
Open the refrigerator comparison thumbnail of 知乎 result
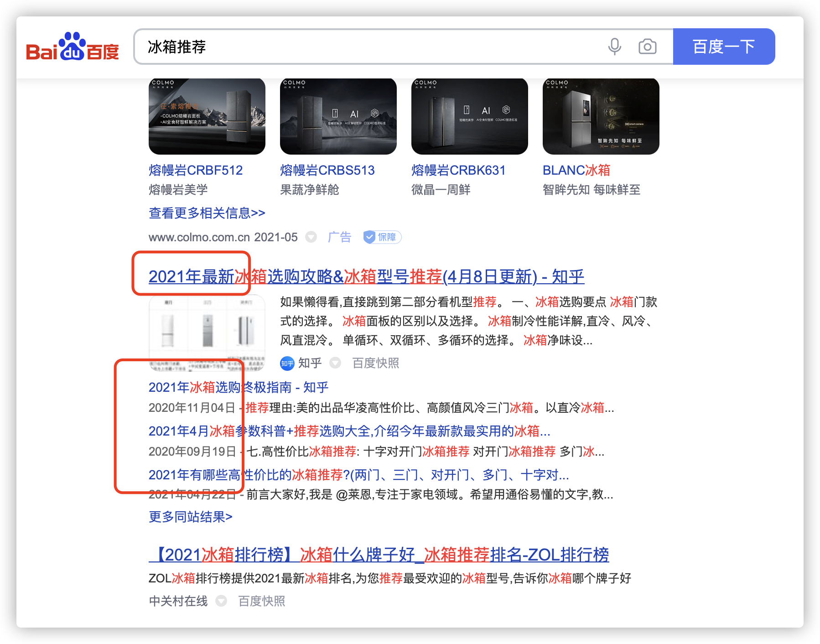(207, 333)
